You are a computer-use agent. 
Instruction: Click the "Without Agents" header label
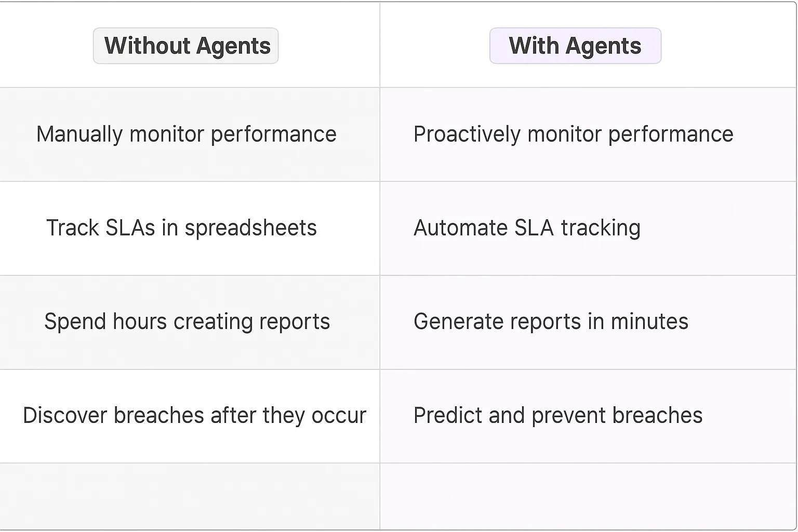pyautogui.click(x=186, y=46)
